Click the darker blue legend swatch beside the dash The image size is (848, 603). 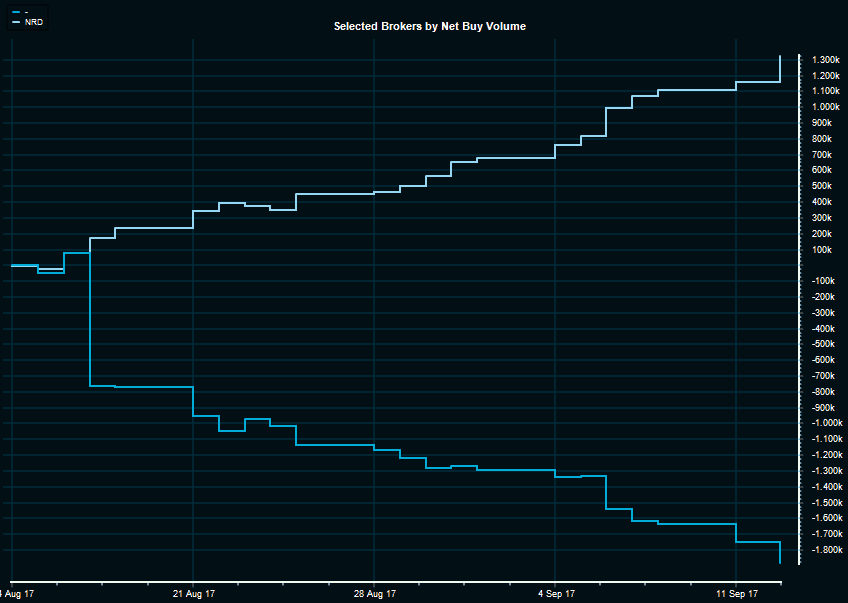coord(15,11)
